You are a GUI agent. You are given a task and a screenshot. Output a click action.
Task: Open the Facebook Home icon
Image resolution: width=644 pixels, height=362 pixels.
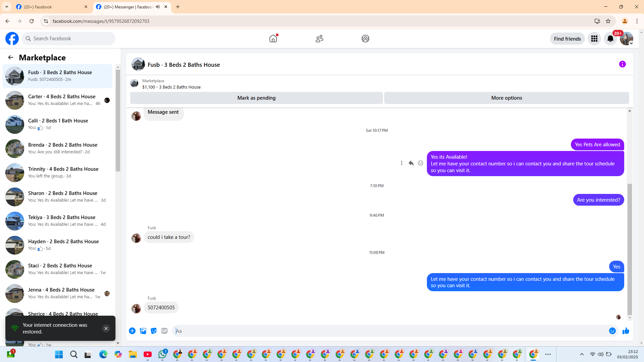pyautogui.click(x=273, y=39)
